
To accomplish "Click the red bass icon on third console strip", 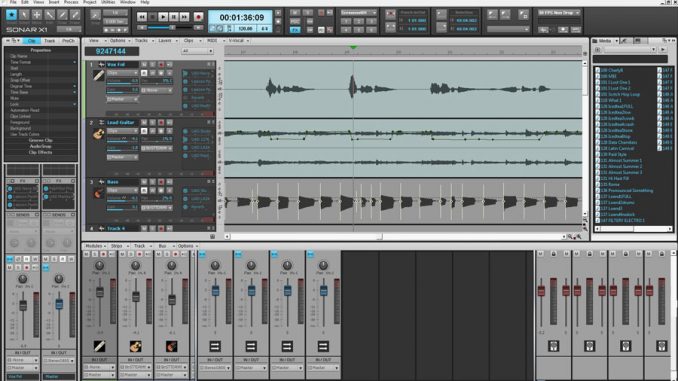I will click(x=172, y=346).
